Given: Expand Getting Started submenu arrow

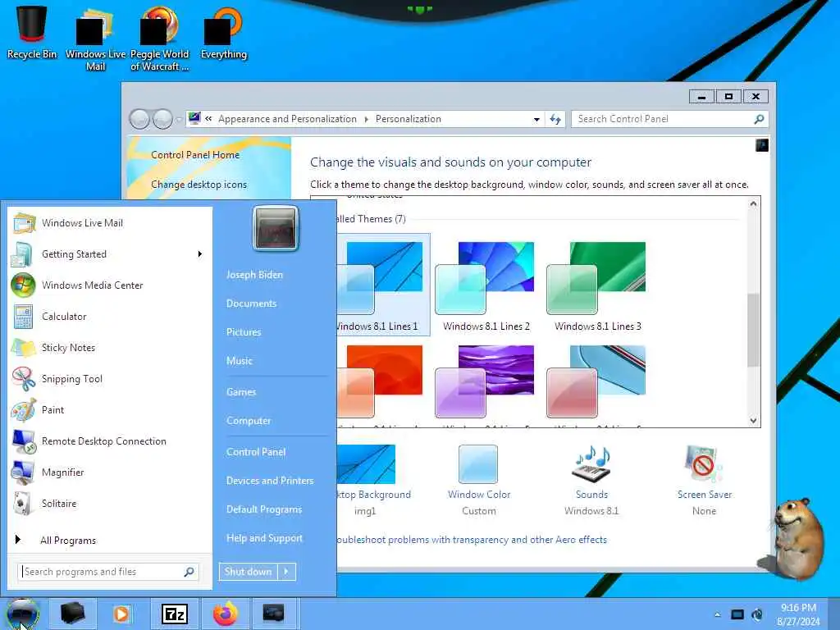Looking at the screenshot, I should pos(200,254).
